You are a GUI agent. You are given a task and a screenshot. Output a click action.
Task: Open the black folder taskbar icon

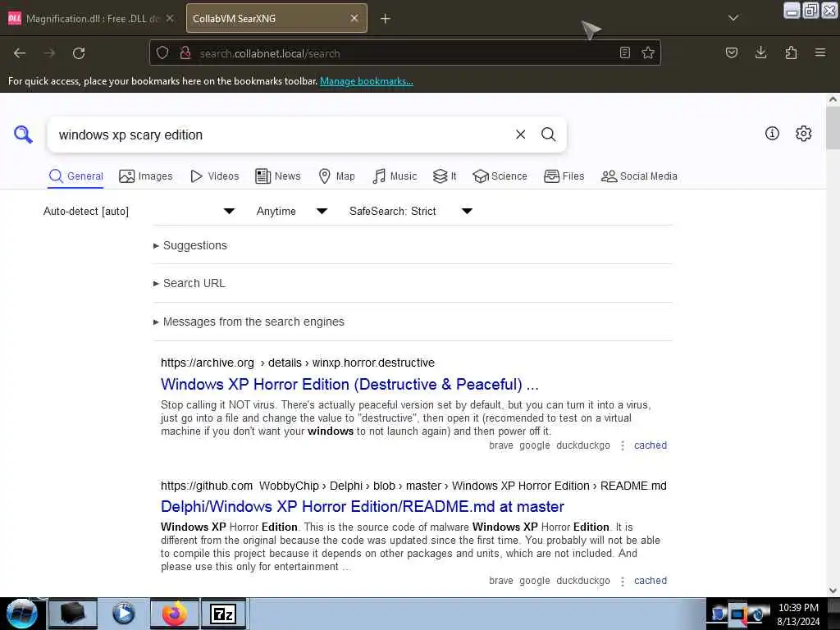point(73,614)
